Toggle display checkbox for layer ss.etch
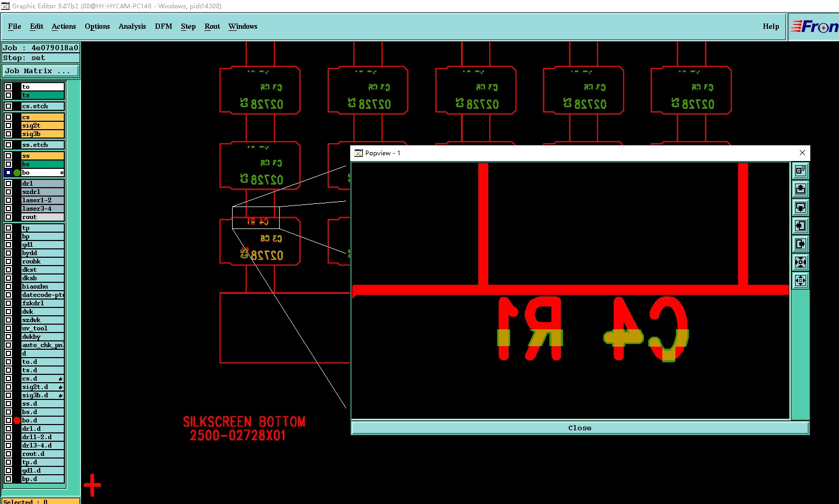839x504 pixels. point(8,145)
